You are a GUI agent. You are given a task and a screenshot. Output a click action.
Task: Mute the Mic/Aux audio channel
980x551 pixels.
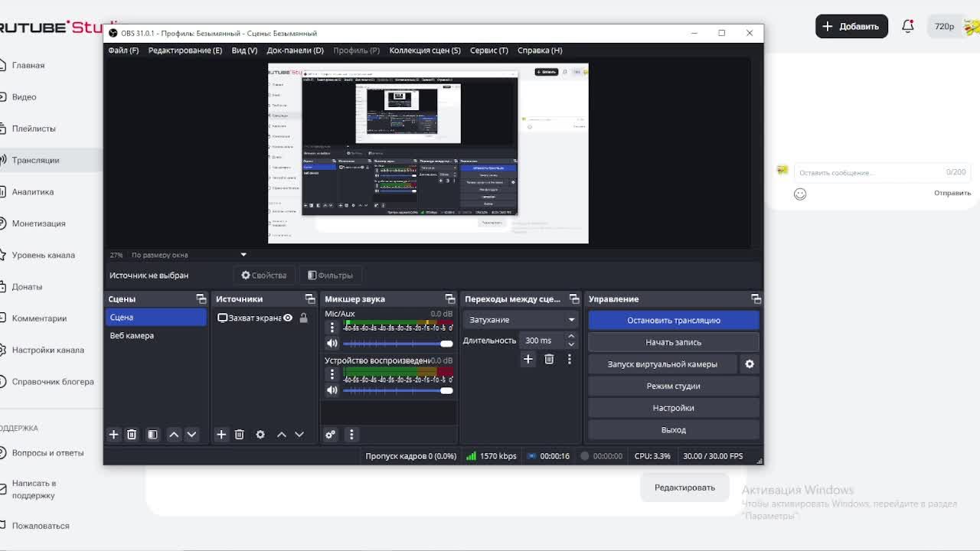point(332,344)
